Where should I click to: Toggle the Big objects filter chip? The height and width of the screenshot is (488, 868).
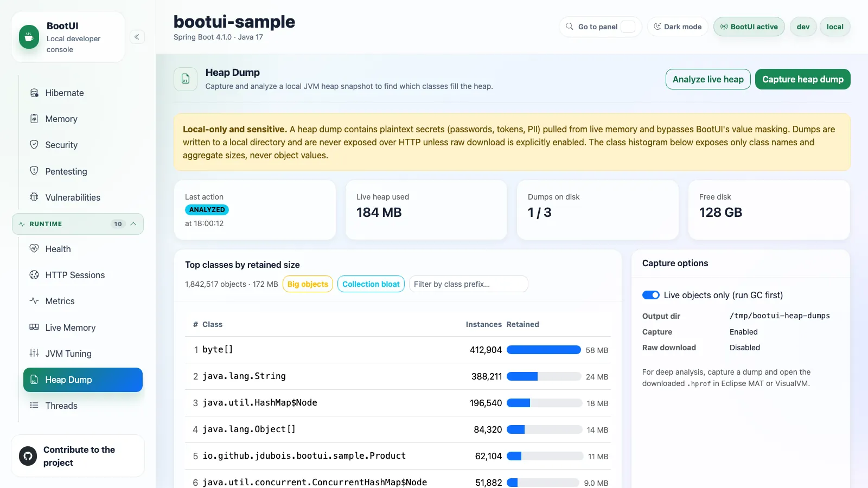tap(308, 284)
